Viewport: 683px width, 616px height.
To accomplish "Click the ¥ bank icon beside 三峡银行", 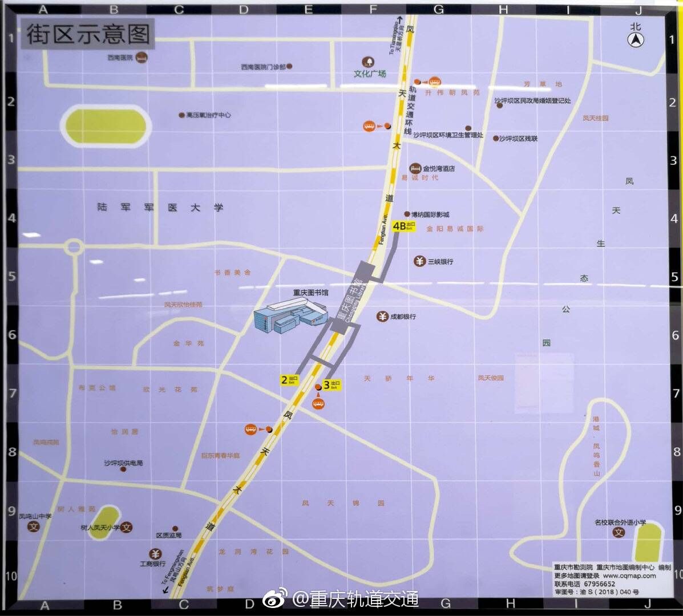I will coord(419,261).
